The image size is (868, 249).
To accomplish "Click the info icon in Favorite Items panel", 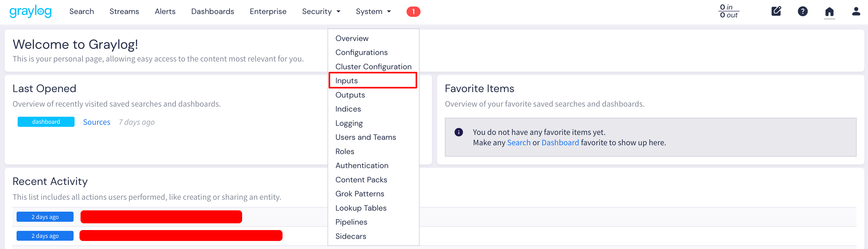I will point(459,132).
